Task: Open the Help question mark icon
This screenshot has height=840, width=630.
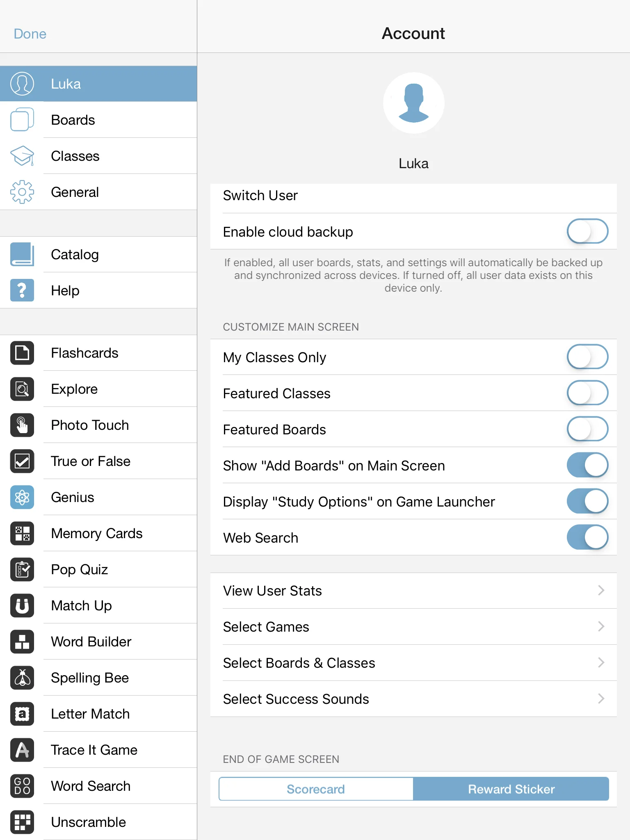Action: click(x=22, y=290)
